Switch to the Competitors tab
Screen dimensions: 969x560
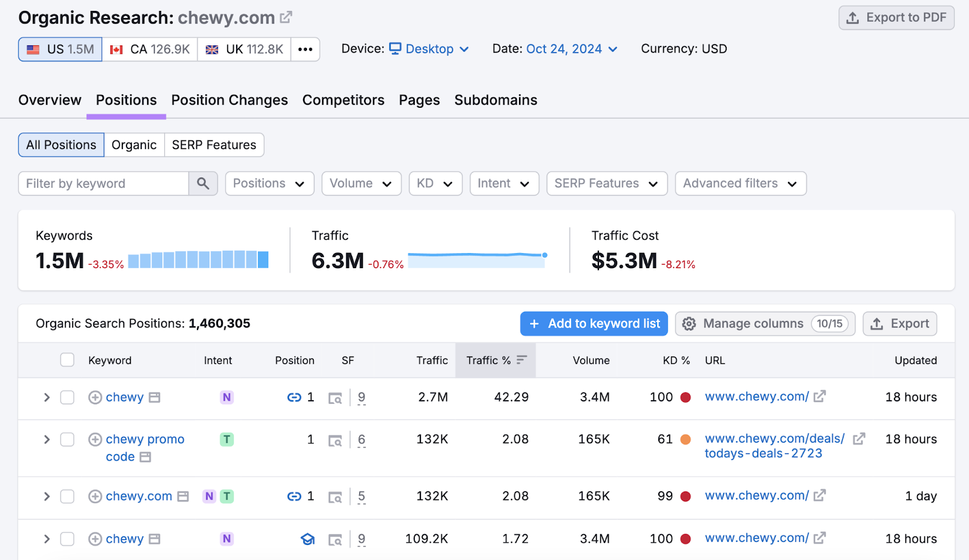tap(343, 100)
